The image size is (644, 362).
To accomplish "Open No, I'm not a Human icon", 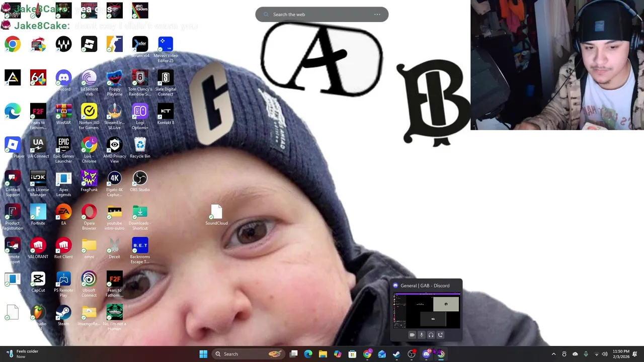I will (x=114, y=319).
